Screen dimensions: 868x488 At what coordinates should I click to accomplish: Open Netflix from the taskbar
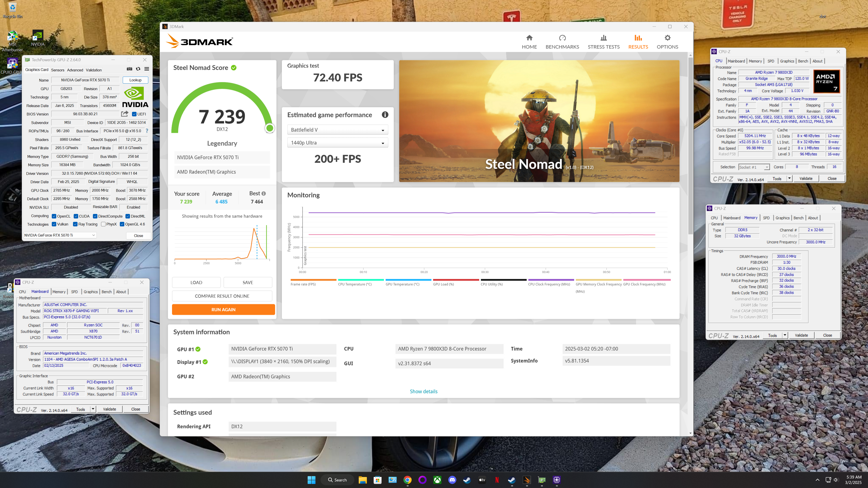[x=497, y=480]
